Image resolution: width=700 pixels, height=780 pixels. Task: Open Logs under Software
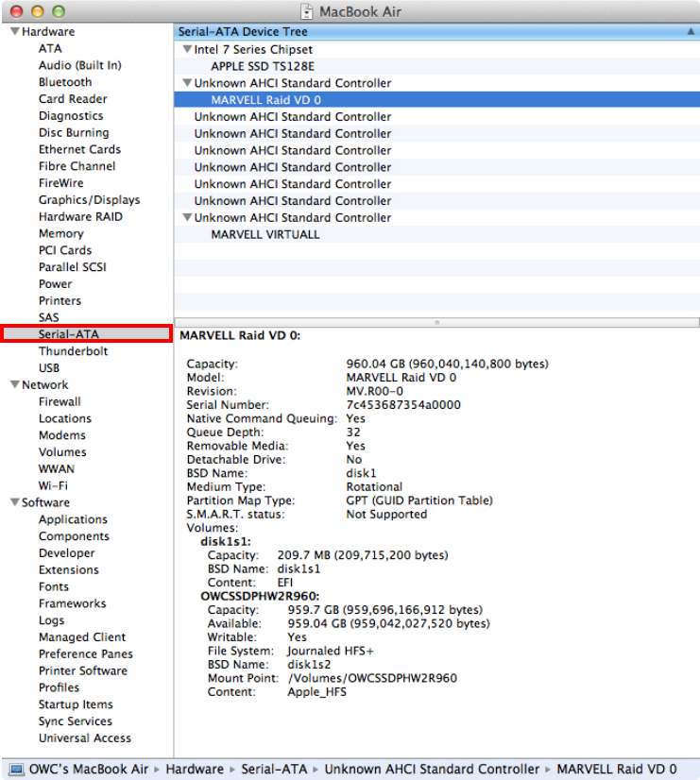click(51, 620)
